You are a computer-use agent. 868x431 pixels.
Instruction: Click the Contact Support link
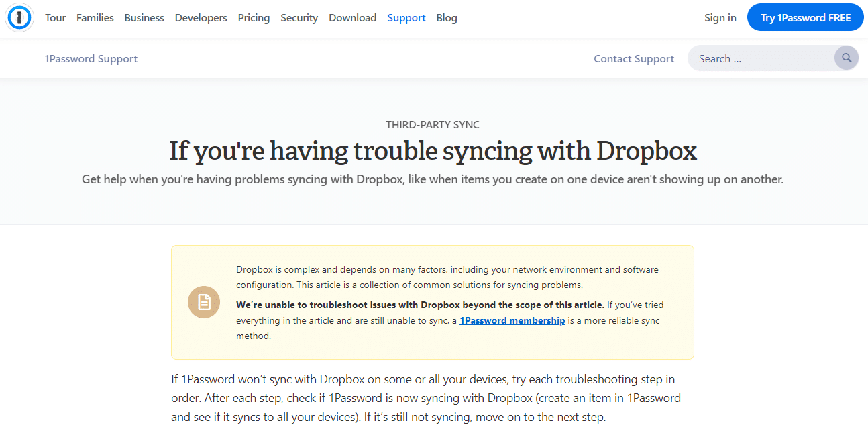pos(634,59)
